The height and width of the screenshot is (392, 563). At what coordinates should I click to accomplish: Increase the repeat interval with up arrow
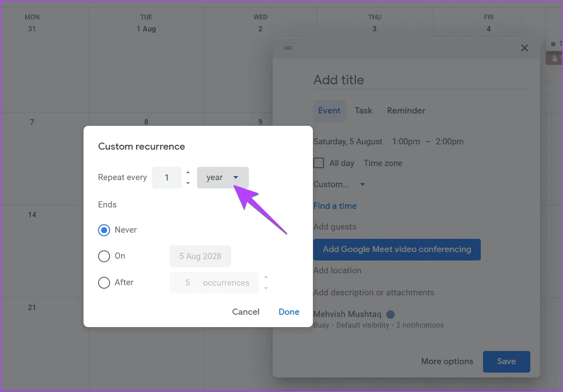(x=188, y=172)
